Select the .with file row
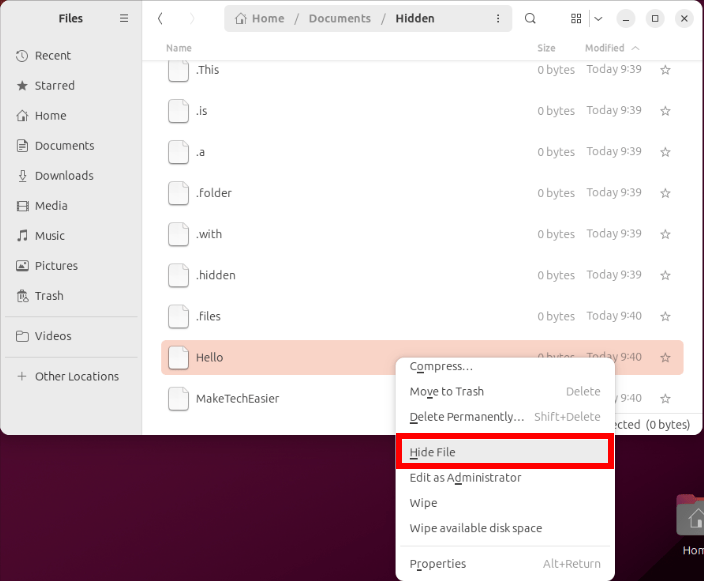This screenshot has width=704, height=581. pyautogui.click(x=422, y=234)
